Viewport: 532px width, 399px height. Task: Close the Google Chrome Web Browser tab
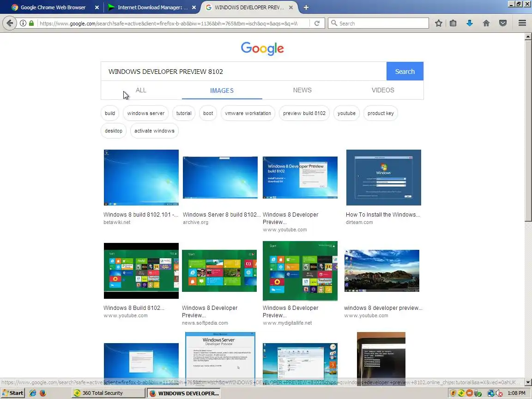pos(97,7)
